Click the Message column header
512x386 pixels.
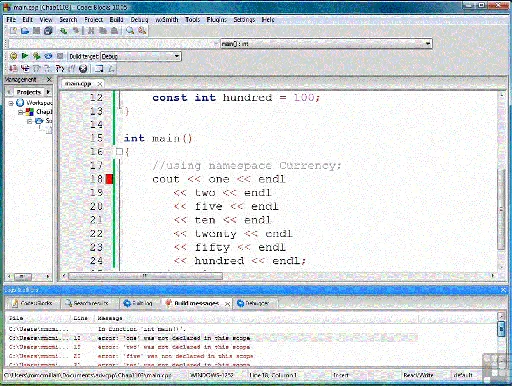[x=110, y=318]
